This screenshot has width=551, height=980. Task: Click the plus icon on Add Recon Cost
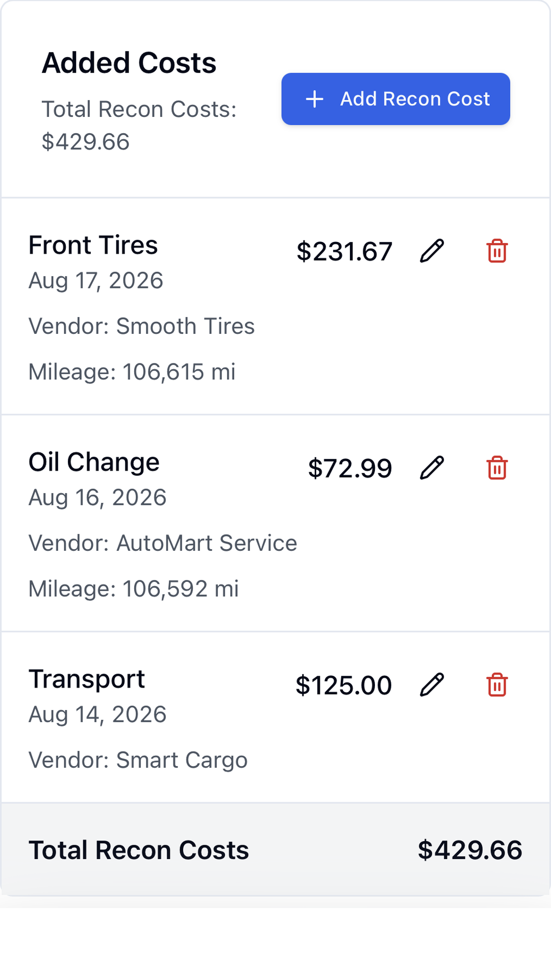315,99
